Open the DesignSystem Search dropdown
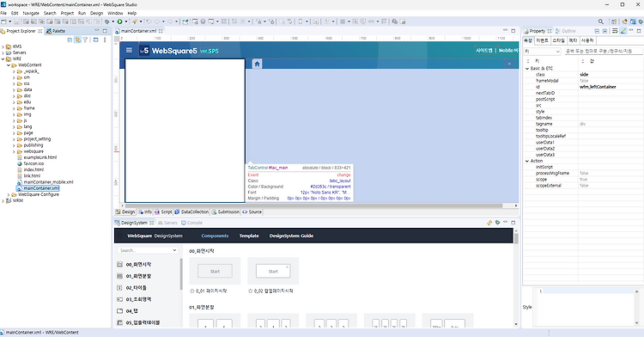The image size is (644, 337). pos(174,250)
